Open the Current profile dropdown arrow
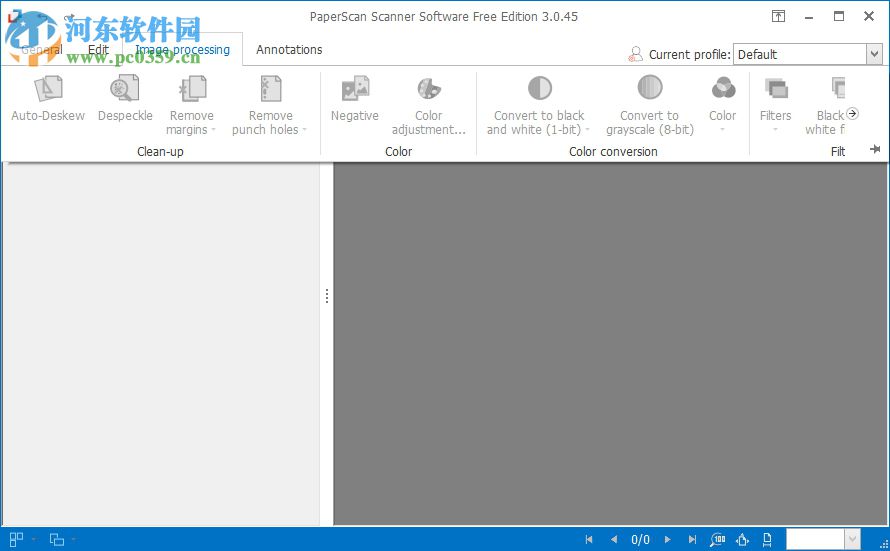Screen dimensions: 890x551 pyautogui.click(x=874, y=54)
